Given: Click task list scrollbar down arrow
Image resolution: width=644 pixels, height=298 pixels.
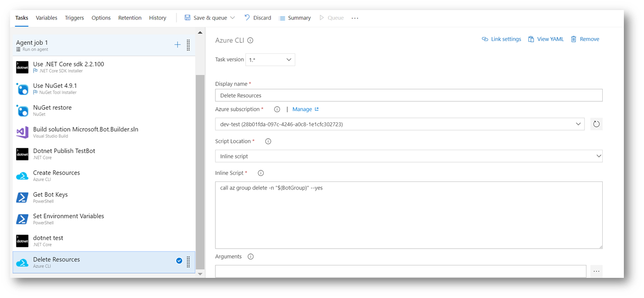Looking at the screenshot, I should [200, 274].
